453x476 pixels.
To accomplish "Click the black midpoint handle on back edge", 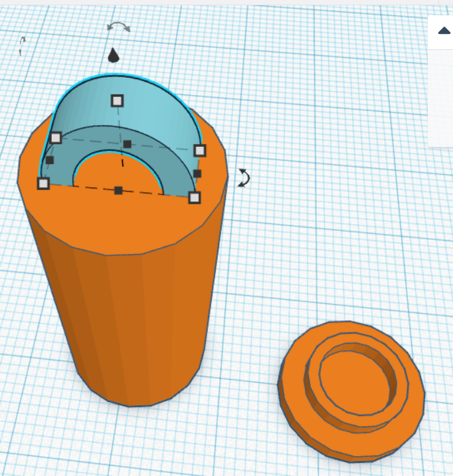I will click(x=128, y=144).
